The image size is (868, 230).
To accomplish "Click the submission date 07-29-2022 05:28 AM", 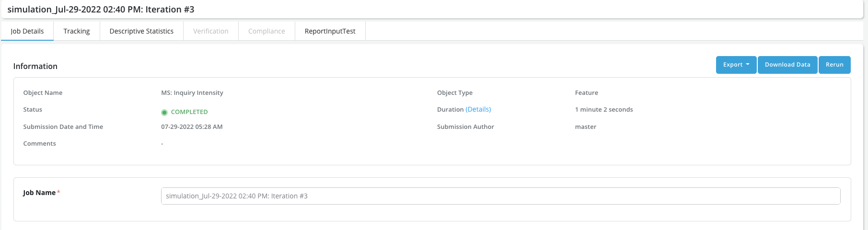I will click(192, 127).
